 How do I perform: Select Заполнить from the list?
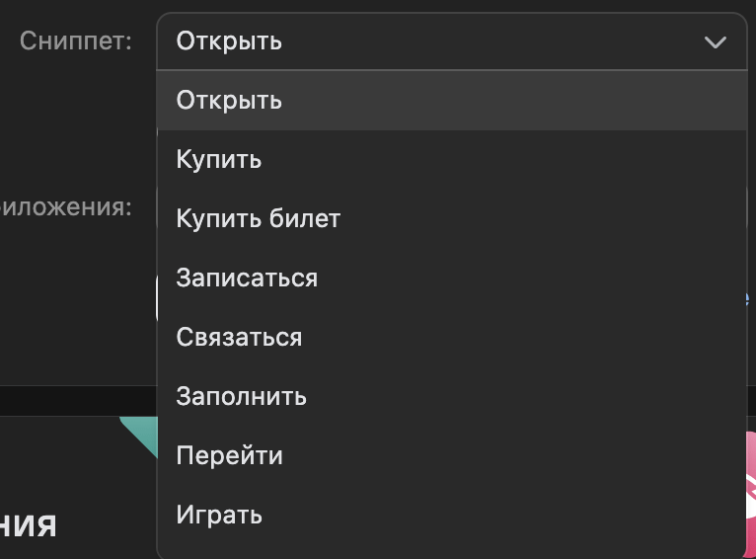241,397
